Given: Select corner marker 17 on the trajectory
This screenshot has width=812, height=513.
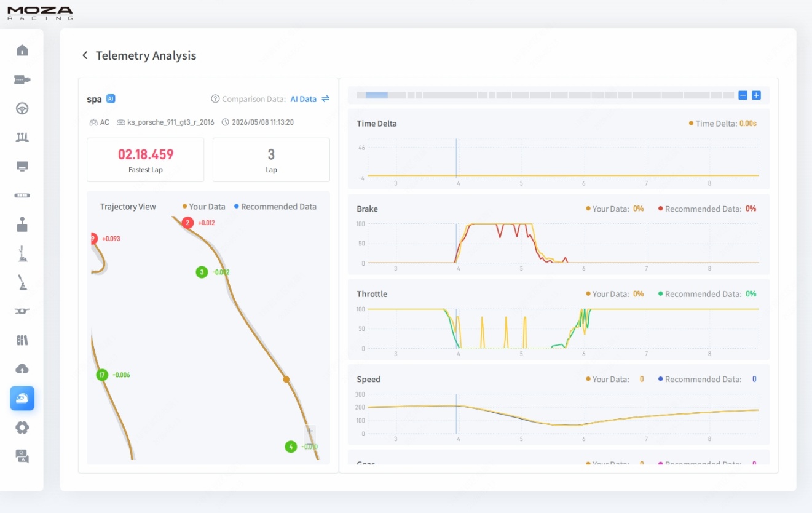Looking at the screenshot, I should pos(102,375).
